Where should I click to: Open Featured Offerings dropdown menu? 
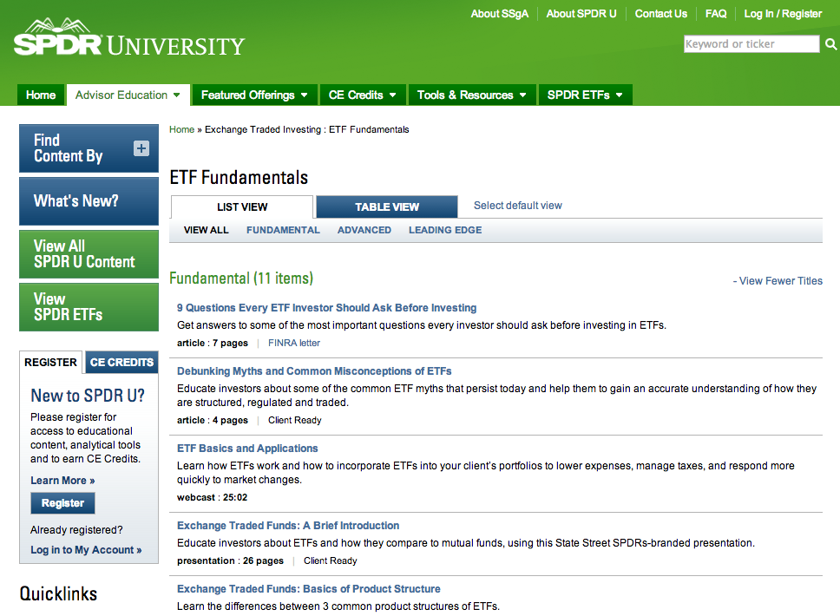254,95
